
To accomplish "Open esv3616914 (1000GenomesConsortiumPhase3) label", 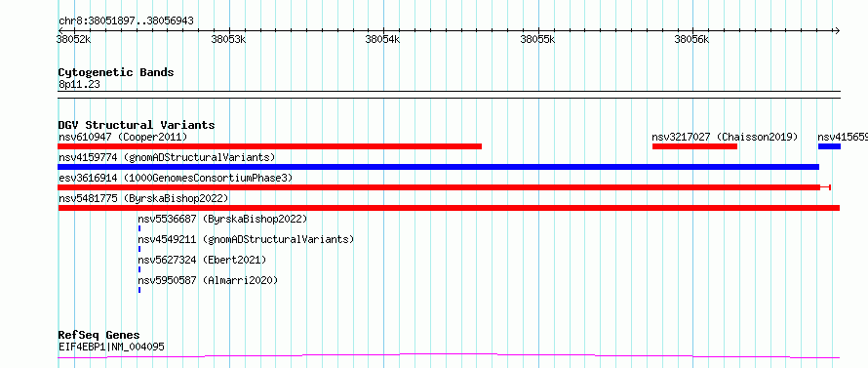I will 176,178.
